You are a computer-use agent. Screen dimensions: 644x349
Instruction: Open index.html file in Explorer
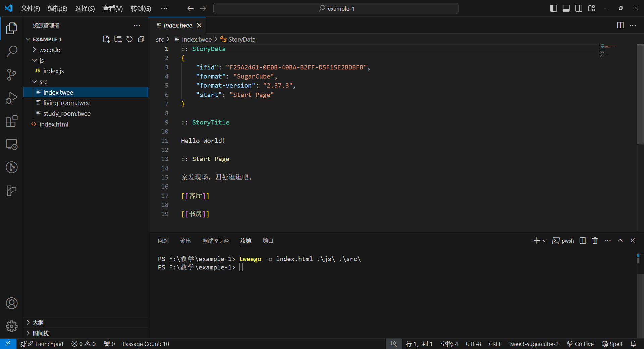(86, 124)
